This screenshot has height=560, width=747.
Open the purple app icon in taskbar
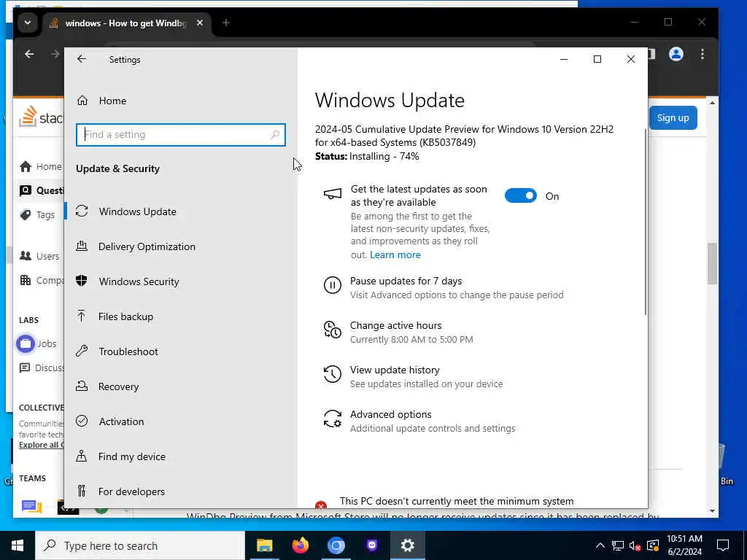point(372,545)
